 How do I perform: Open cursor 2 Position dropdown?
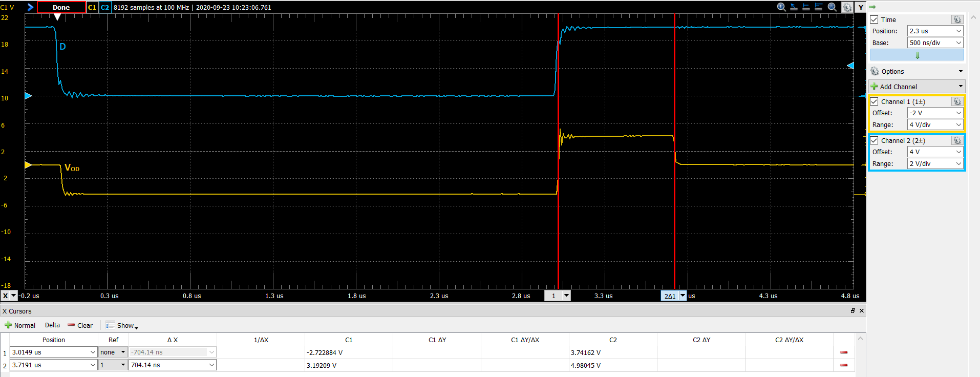93,365
